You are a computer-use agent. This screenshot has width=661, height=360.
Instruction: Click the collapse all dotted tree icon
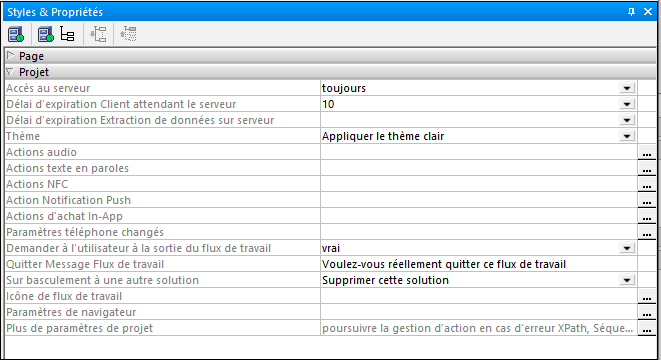(x=128, y=34)
